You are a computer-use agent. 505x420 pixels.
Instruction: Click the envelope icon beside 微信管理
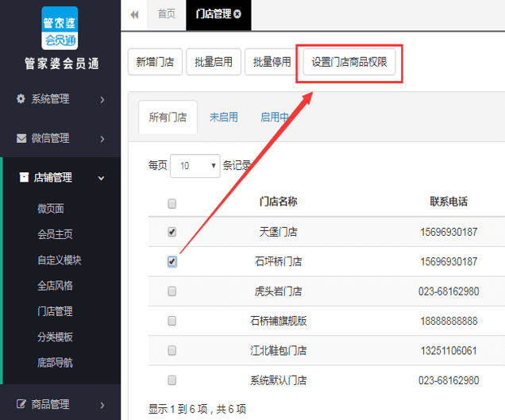click(x=21, y=138)
